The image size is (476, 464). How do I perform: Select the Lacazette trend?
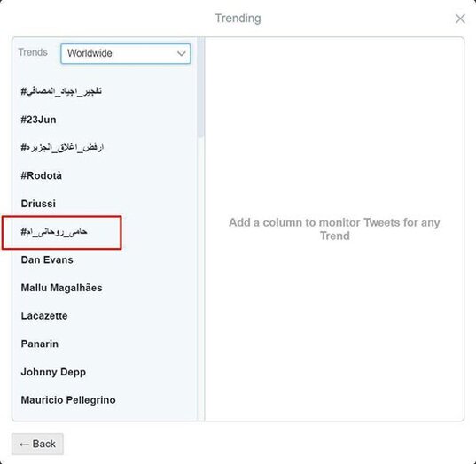[x=44, y=316]
